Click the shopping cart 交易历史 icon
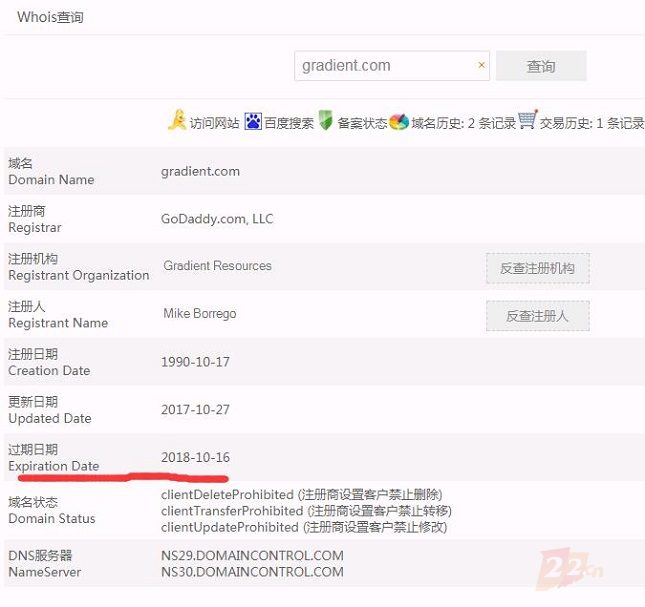The image size is (645, 607). click(528, 121)
